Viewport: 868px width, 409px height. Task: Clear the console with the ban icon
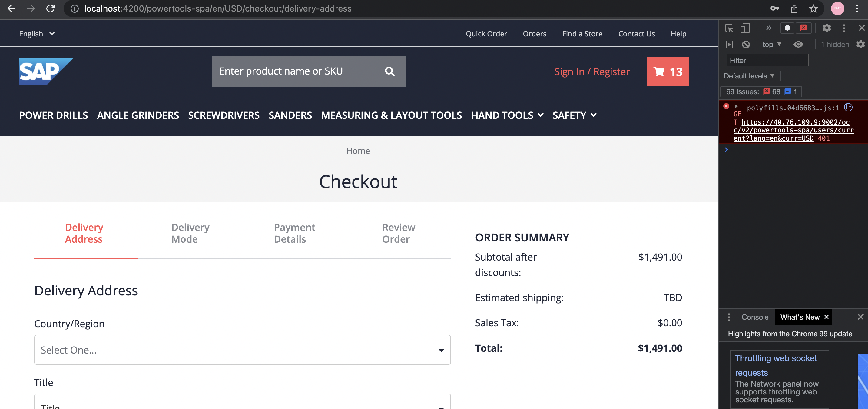pos(746,45)
